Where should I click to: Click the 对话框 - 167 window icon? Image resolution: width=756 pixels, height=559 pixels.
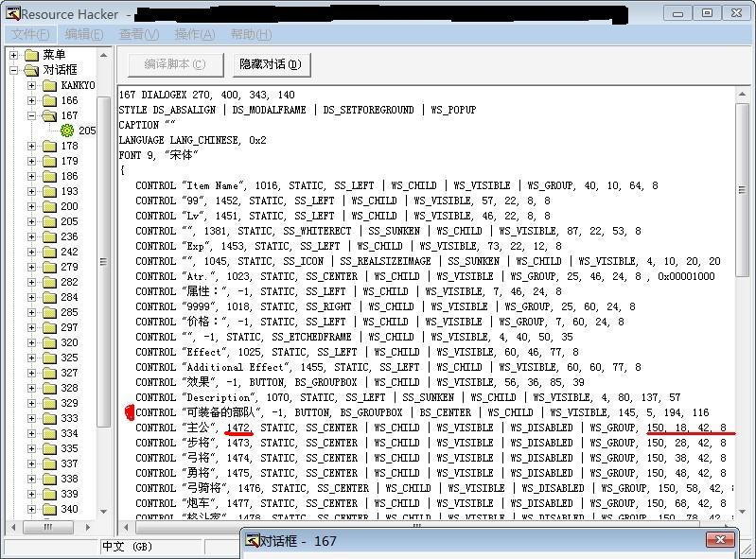tap(253, 541)
